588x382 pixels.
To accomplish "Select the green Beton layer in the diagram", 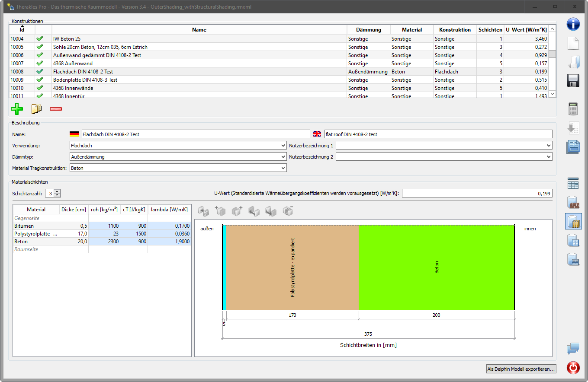I will click(x=437, y=267).
